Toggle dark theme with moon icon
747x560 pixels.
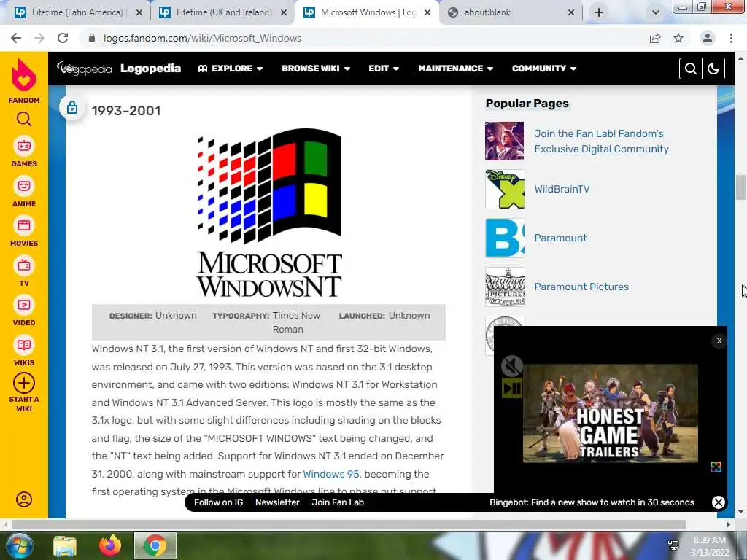(713, 69)
